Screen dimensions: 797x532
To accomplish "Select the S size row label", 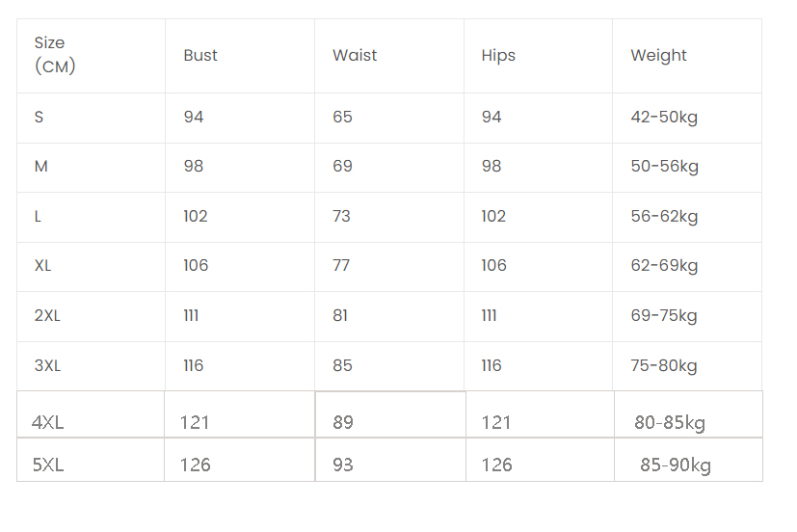I will pos(39,117).
